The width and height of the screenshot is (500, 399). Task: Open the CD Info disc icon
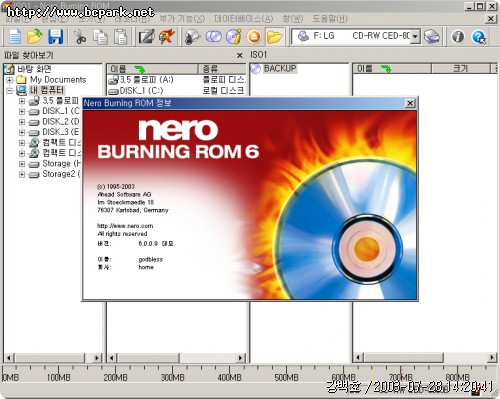click(x=234, y=36)
